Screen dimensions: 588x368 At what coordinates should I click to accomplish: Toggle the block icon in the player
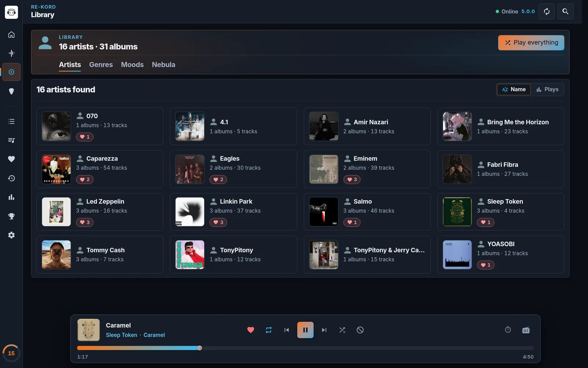(x=360, y=330)
